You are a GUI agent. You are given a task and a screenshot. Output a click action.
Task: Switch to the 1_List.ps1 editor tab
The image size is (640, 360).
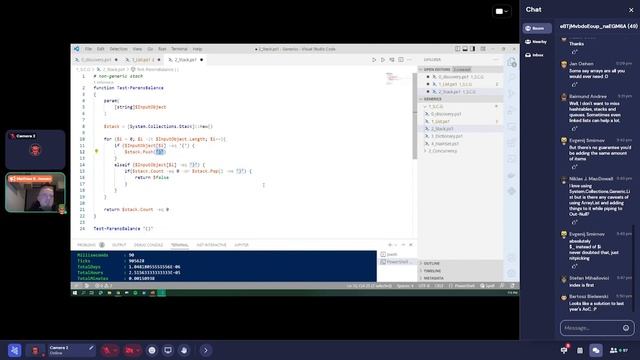click(x=142, y=60)
